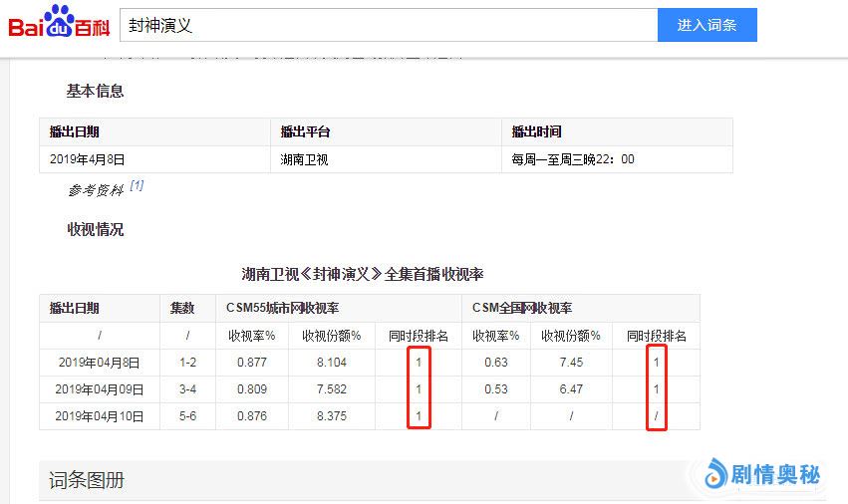Click the search box containing 封神演义
This screenshot has width=848, height=504.
(388, 26)
